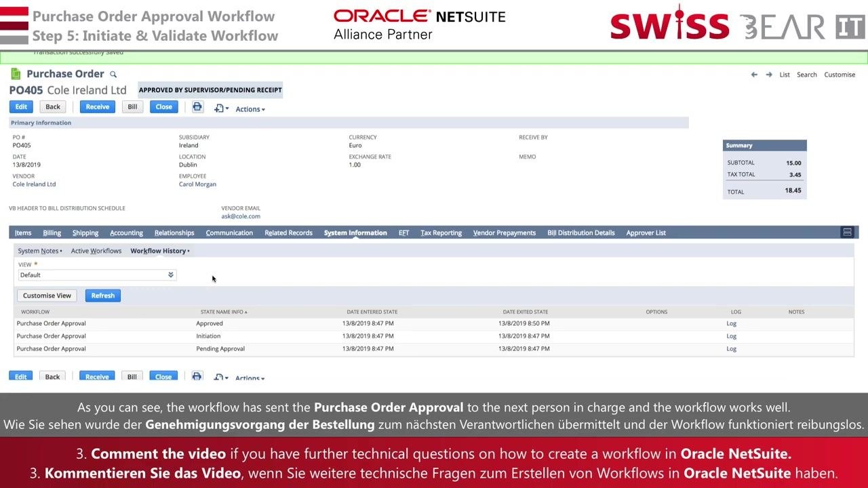Image resolution: width=868 pixels, height=488 pixels.
Task: Open the Relationships tab
Action: point(174,232)
